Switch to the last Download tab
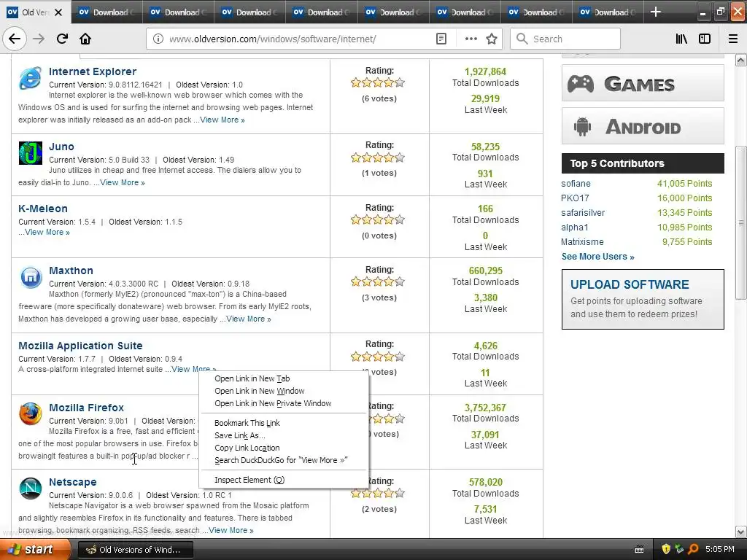The width and height of the screenshot is (747, 560). coord(608,12)
